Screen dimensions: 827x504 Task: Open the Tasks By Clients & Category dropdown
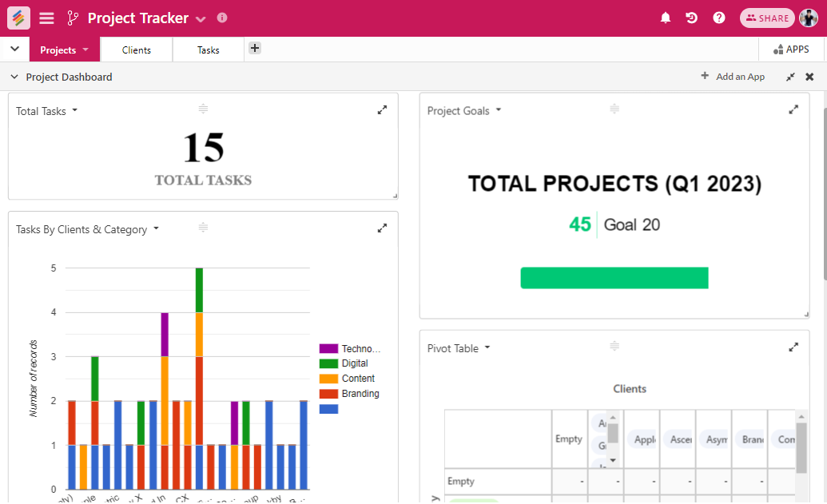[x=156, y=228]
